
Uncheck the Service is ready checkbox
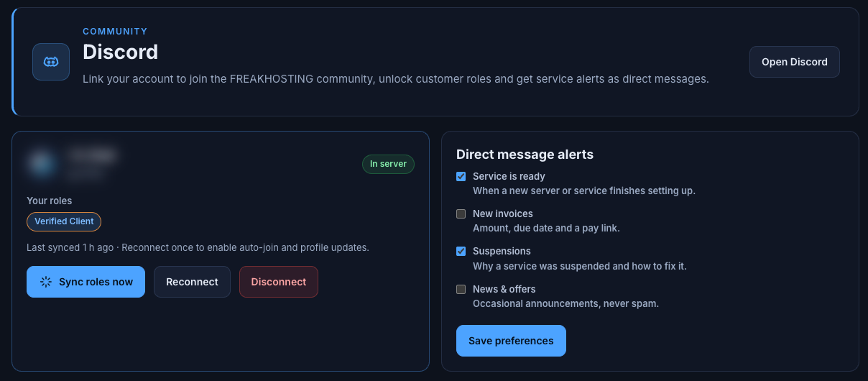[461, 176]
